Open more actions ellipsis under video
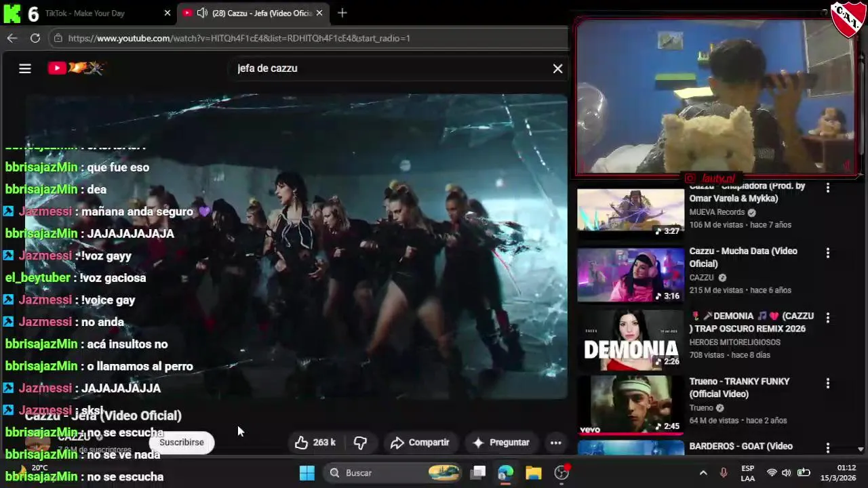Screen dimensions: 868x488 click(556, 443)
